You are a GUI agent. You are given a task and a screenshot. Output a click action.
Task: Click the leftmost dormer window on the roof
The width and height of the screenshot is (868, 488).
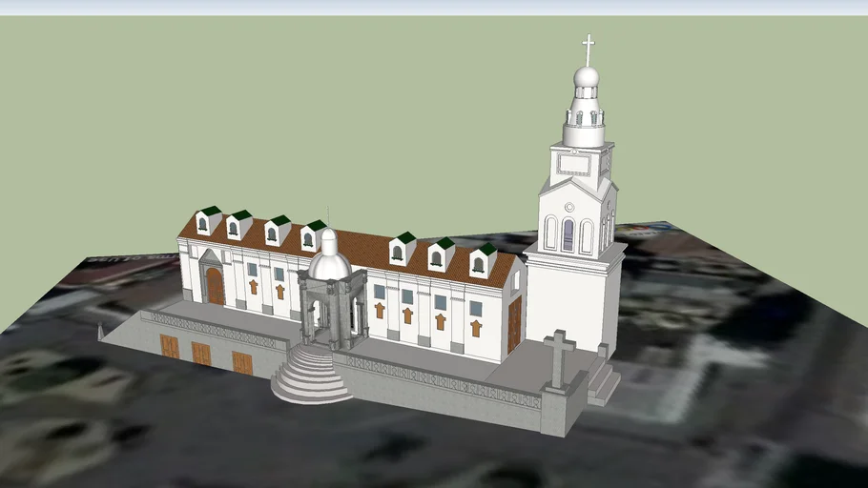[204, 223]
